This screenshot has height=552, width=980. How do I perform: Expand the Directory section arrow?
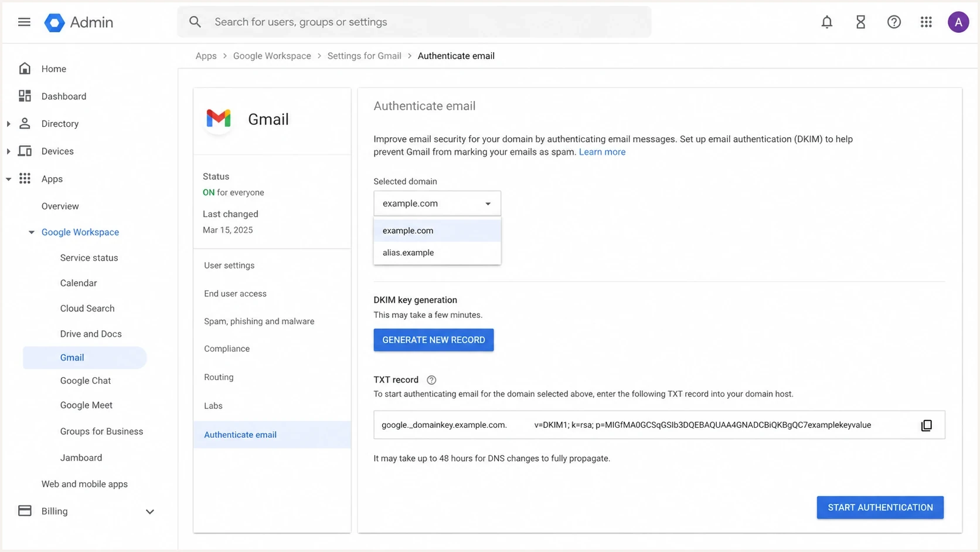[x=8, y=124]
